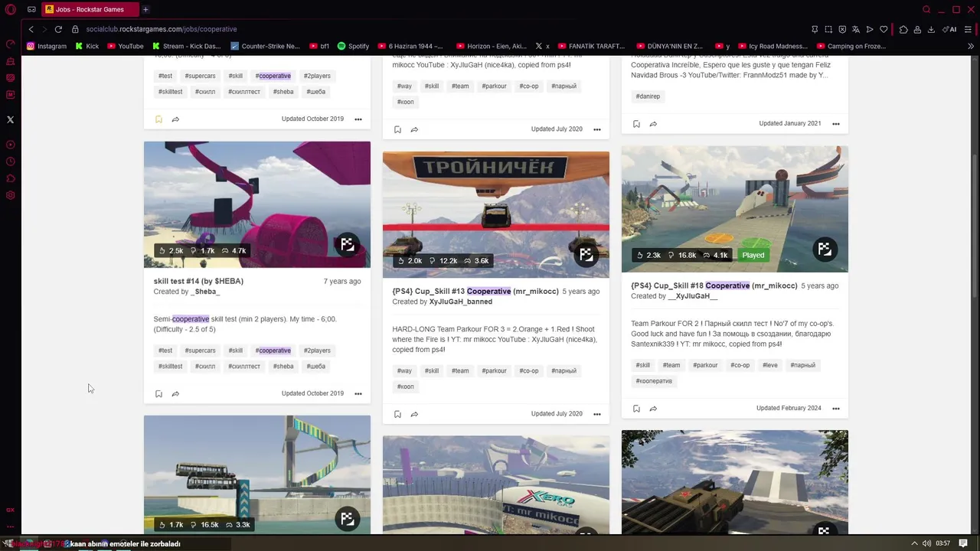The image size is (980, 551).
Task: Take a snapshot with the capture icon
Action: click(828, 29)
